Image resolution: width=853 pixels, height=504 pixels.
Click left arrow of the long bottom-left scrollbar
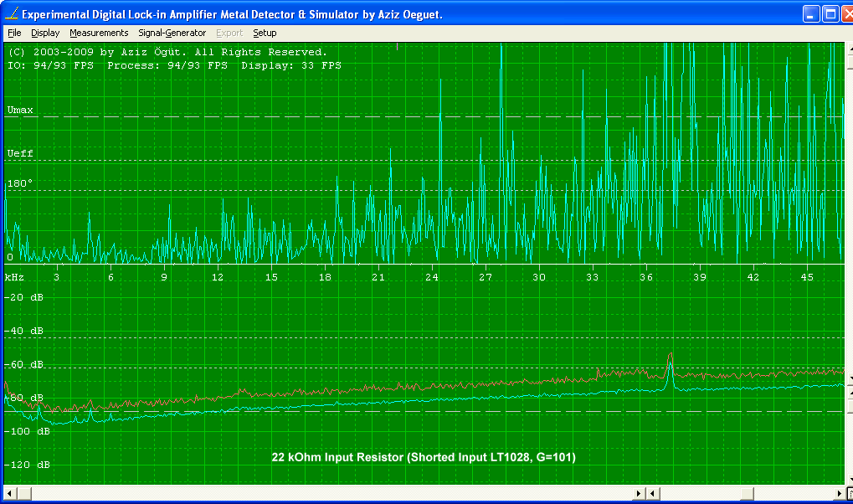[x=10, y=493]
